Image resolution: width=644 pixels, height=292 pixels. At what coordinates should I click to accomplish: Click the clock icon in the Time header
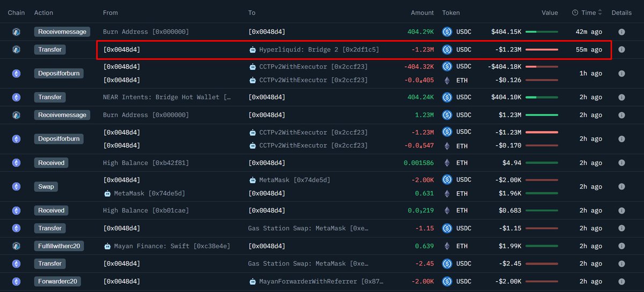pyautogui.click(x=575, y=12)
